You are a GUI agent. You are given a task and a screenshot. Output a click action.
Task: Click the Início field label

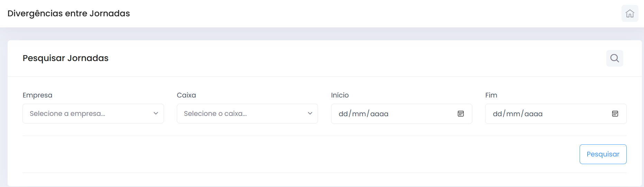[340, 95]
